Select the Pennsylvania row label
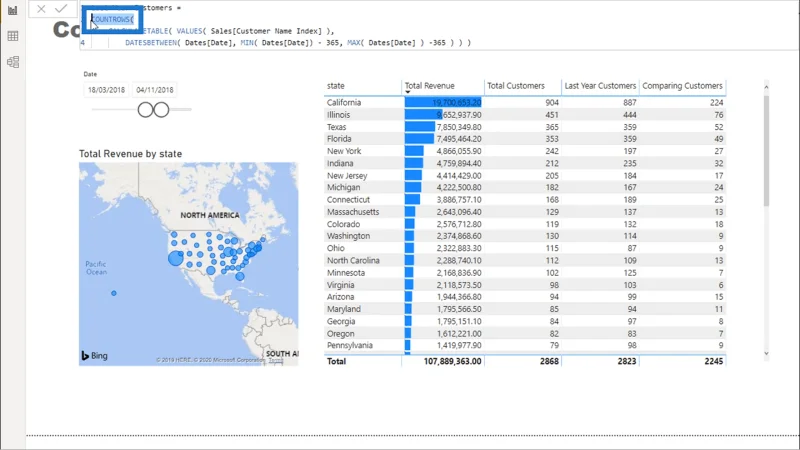 [x=349, y=345]
